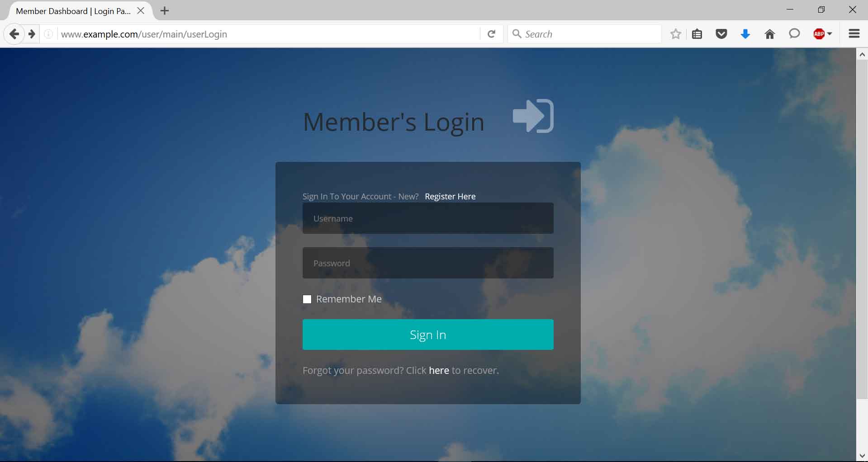Open a new tab with the plus button
Viewport: 868px width, 462px height.
tap(165, 11)
